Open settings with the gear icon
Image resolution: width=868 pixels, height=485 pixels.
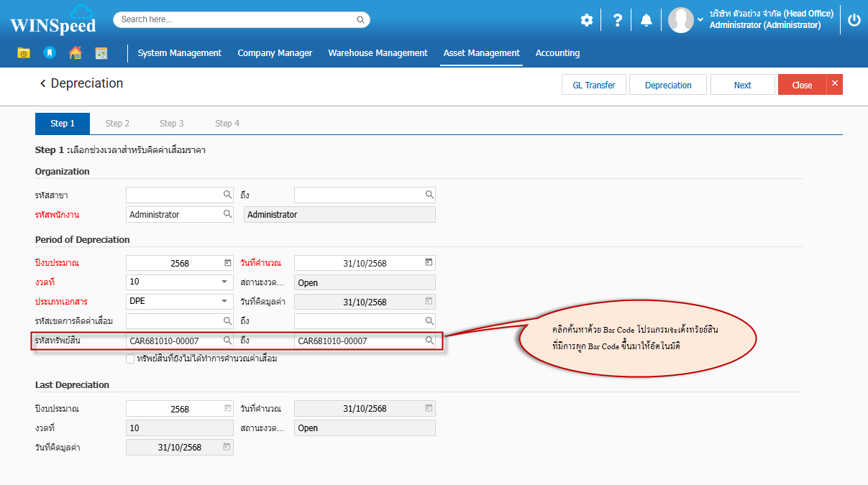[x=587, y=20]
